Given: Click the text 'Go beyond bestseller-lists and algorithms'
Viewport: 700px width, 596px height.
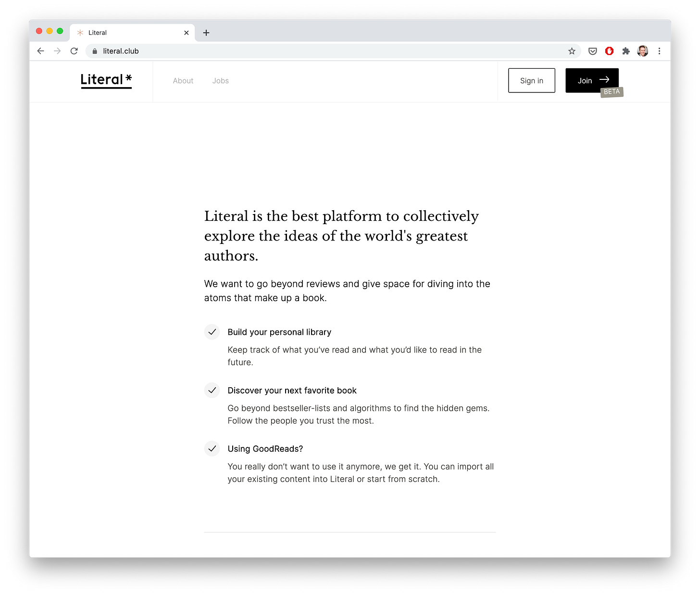Looking at the screenshot, I should click(x=309, y=408).
